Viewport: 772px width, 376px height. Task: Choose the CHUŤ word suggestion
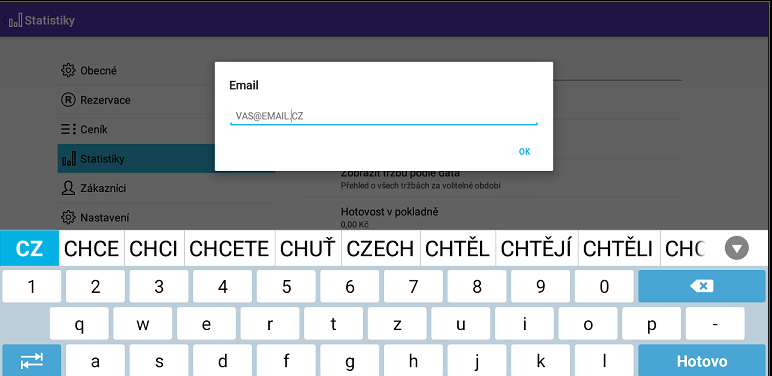[308, 249]
